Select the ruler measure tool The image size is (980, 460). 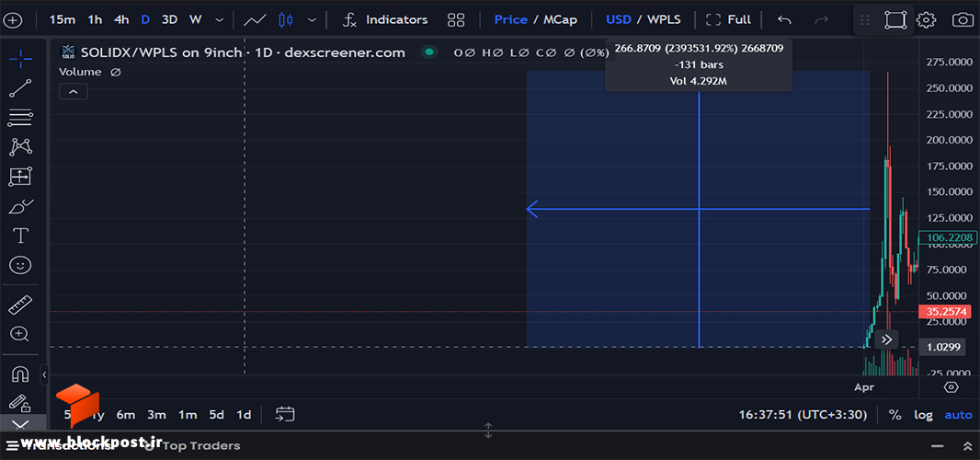(x=20, y=305)
